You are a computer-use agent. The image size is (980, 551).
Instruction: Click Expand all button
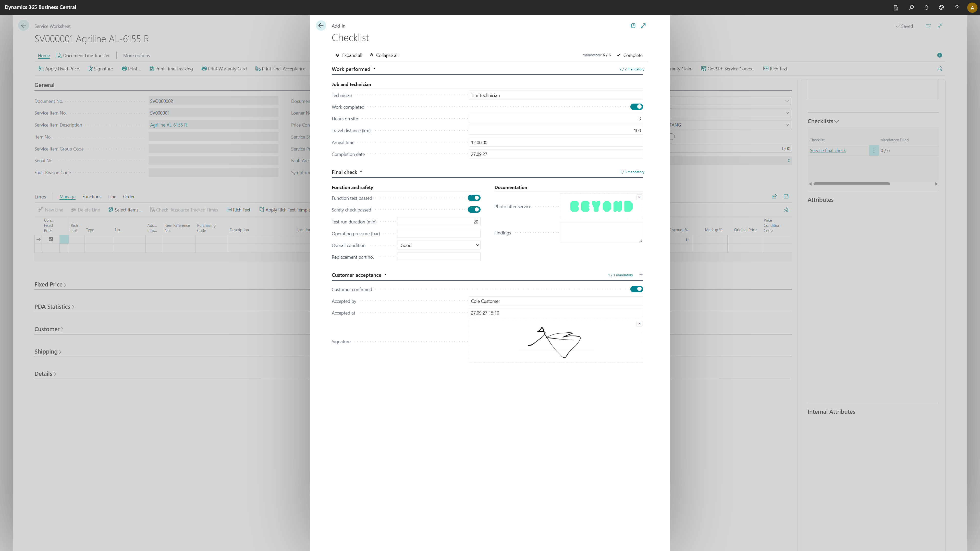pyautogui.click(x=348, y=55)
